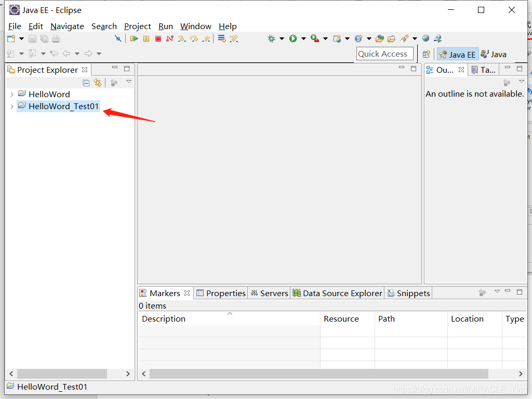Open the Navigate menu
Image resolution: width=532 pixels, height=399 pixels.
point(67,26)
